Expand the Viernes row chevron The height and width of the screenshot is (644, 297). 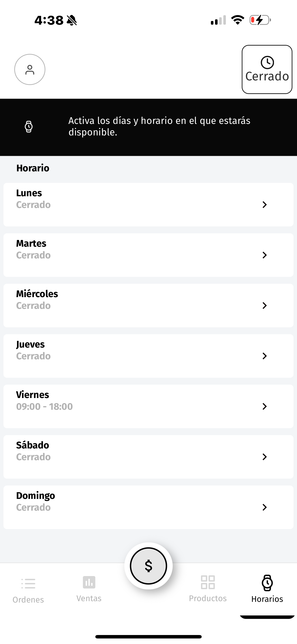tap(265, 406)
